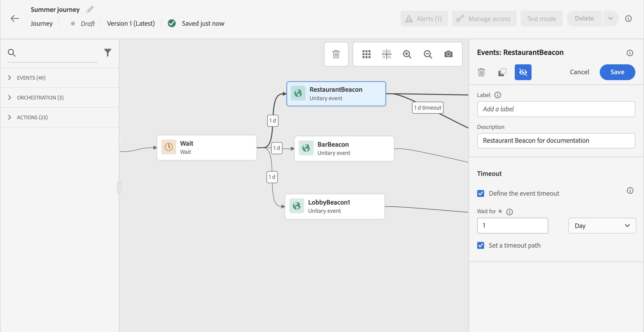Expand the ACTIONS (23) category

tap(32, 117)
